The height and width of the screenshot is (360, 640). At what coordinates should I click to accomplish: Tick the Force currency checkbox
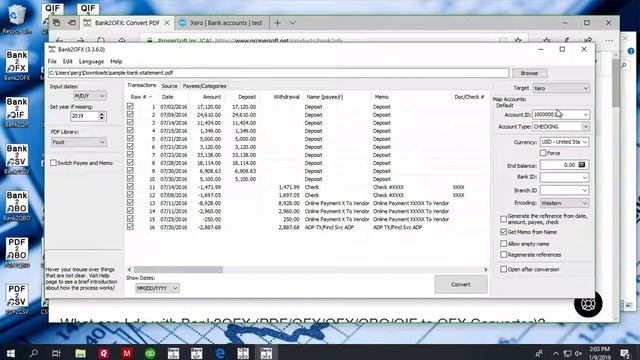pyautogui.click(x=543, y=153)
